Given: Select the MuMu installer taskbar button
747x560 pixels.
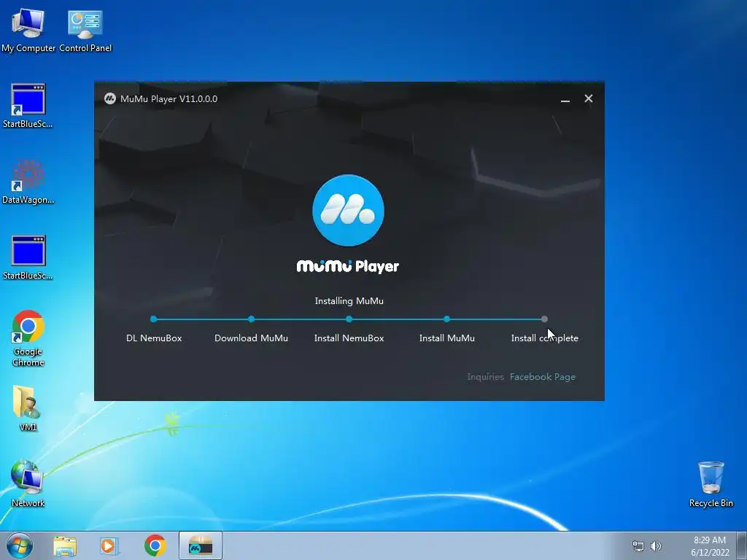Looking at the screenshot, I should coord(201,545).
